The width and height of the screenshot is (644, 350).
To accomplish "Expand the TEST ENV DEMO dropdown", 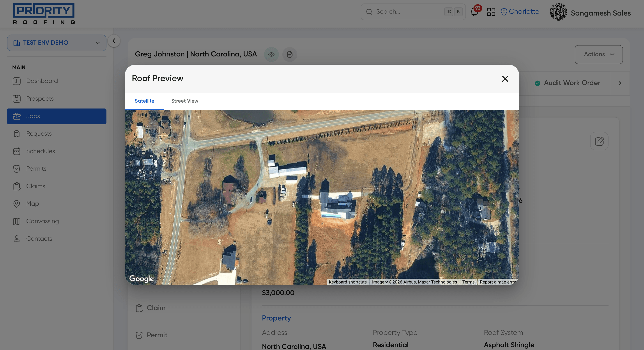I will 57,43.
